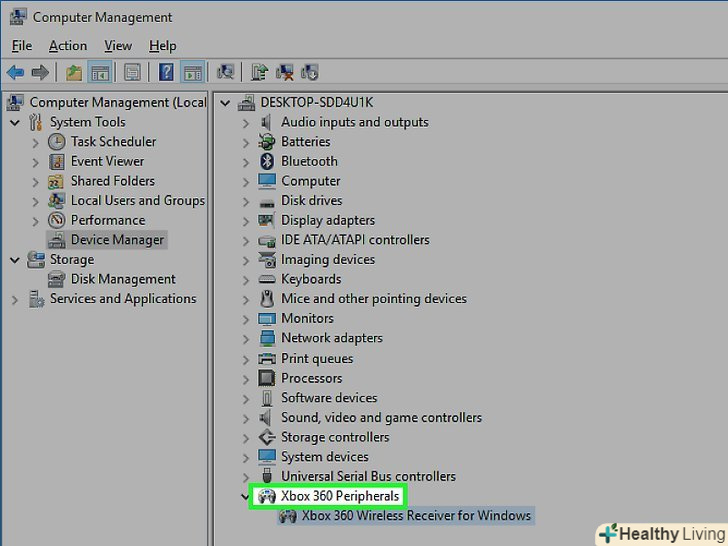
Task: Click the last toolbar icon with down arrow
Action: pyautogui.click(x=310, y=72)
